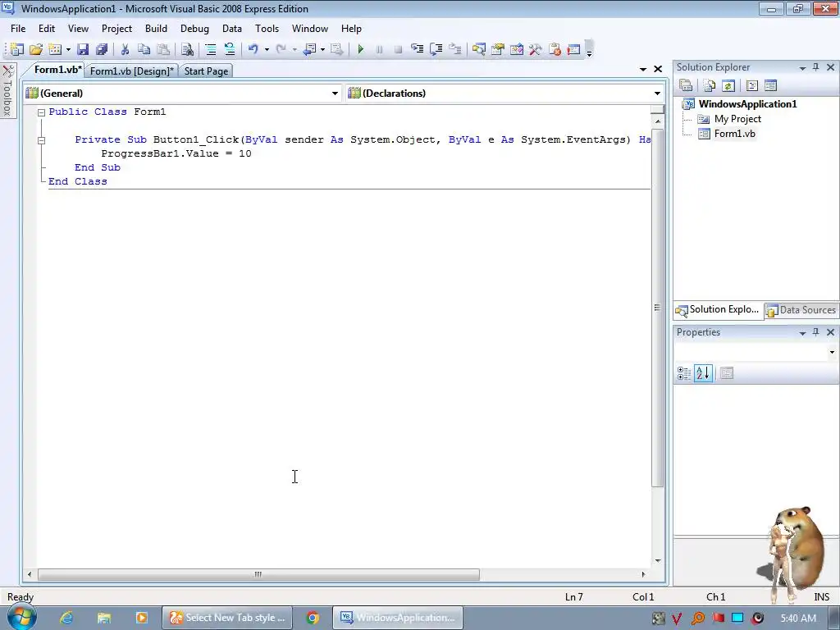Click taskbar button 'Select New Tab style'
The image size is (840, 630).
coord(228,618)
